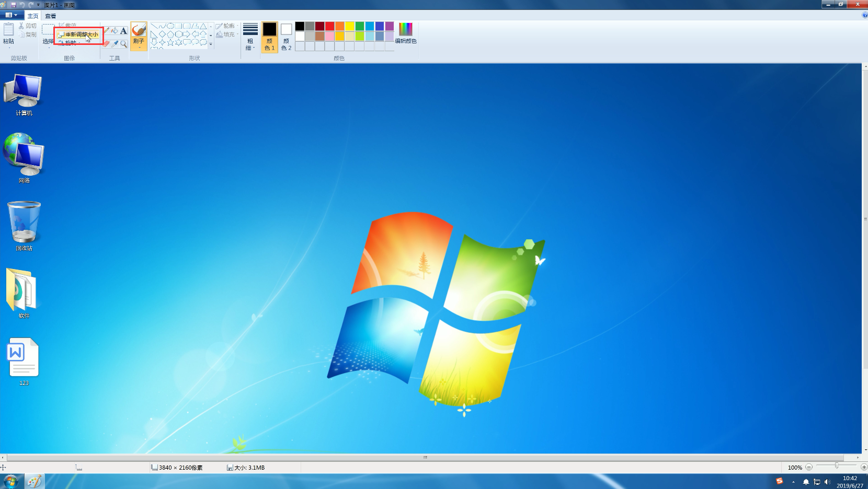
Task: Select the Color picker eyedropper tool
Action: pos(115,44)
